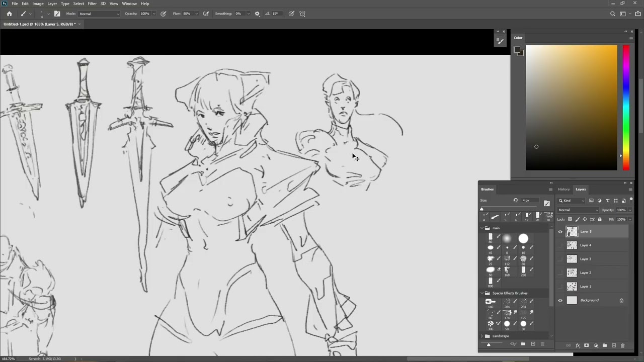Filter for adjustment layers icon
The image size is (644, 362).
click(599, 201)
